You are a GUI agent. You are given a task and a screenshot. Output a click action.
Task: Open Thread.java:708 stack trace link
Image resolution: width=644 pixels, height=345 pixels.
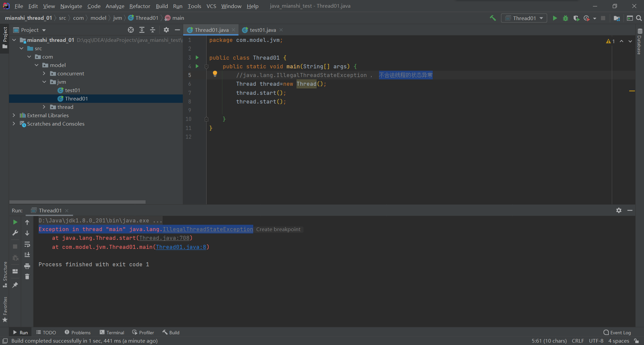pyautogui.click(x=164, y=238)
